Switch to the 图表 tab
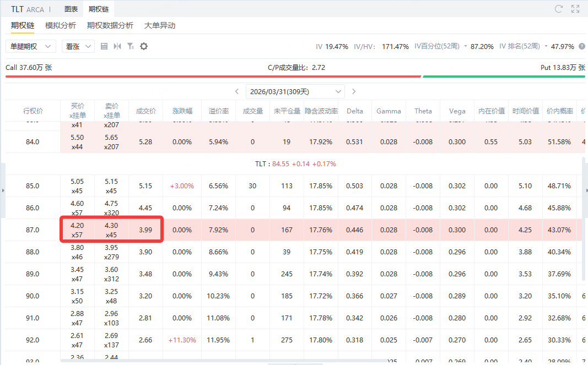The image size is (588, 365). 71,9
